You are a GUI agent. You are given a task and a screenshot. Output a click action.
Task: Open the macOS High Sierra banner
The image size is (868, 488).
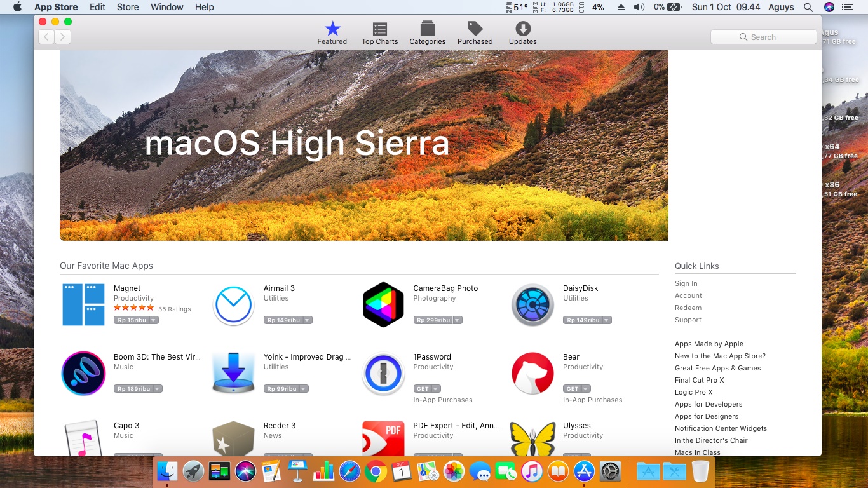[x=364, y=146]
